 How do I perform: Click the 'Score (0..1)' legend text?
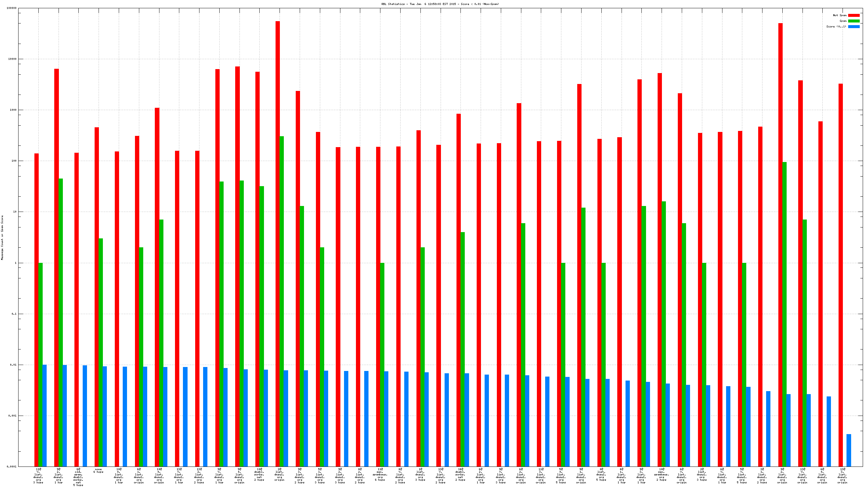pos(836,26)
